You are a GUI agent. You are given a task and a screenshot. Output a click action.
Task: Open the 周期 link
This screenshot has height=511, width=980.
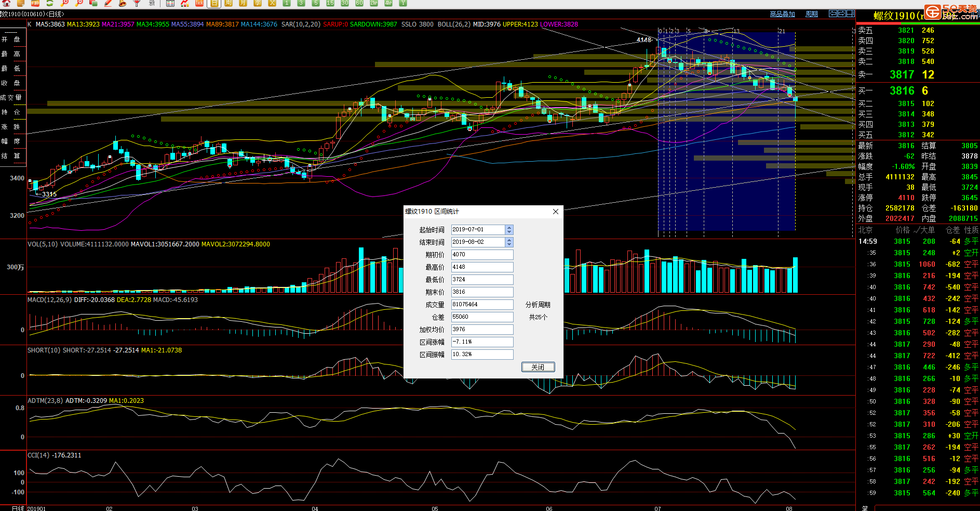[811, 14]
